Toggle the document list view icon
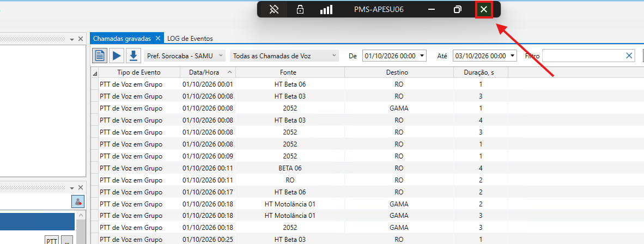This screenshot has height=244, width=644. [x=100, y=56]
